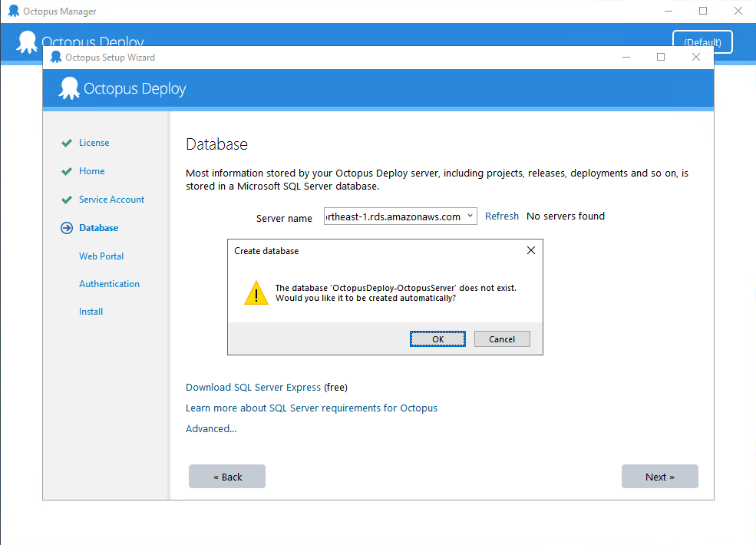Click the green checkmark beside License
The width and height of the screenshot is (756, 545).
[67, 143]
